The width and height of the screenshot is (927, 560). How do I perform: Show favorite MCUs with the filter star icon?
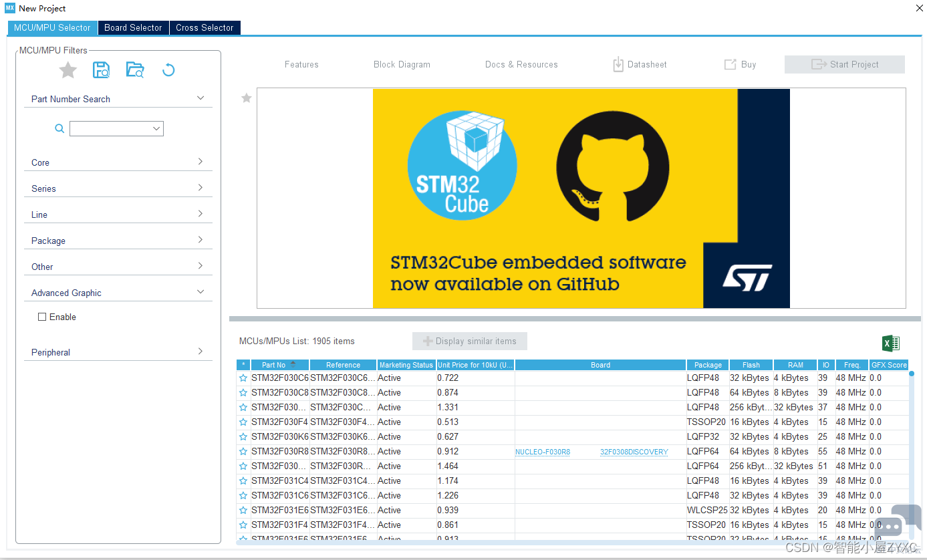pos(68,70)
